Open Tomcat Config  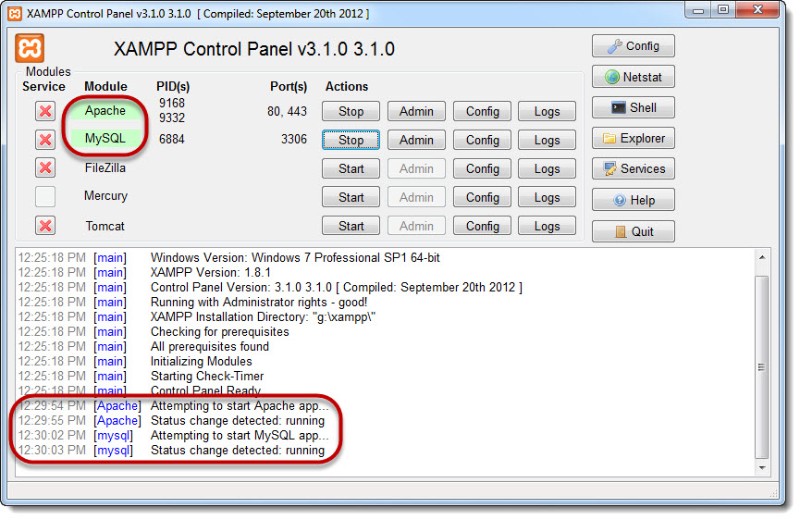(482, 226)
